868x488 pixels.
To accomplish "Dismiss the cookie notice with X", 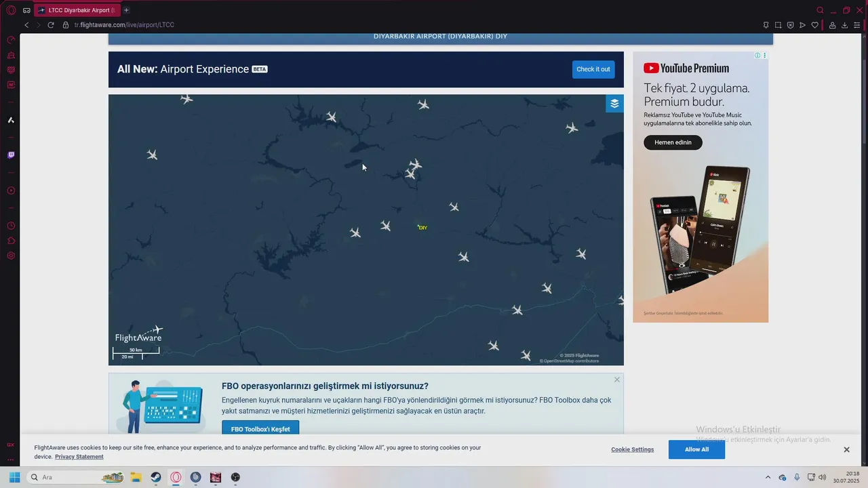I will click(846, 449).
